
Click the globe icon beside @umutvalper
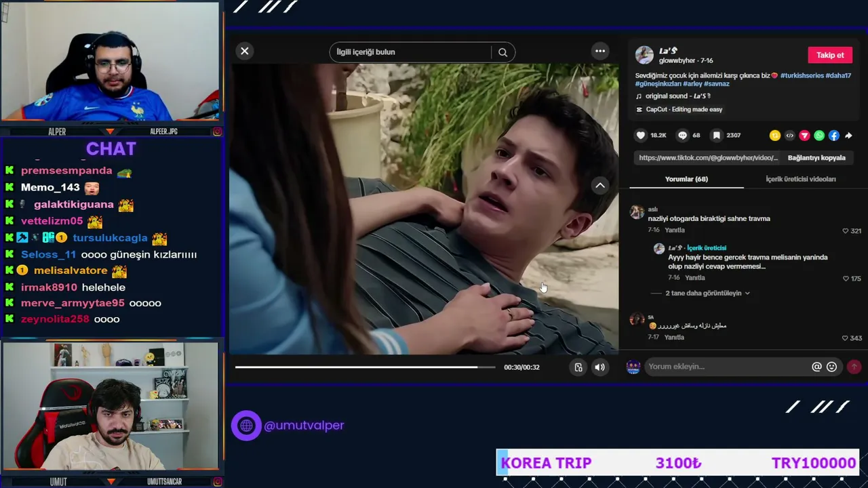[x=246, y=426]
